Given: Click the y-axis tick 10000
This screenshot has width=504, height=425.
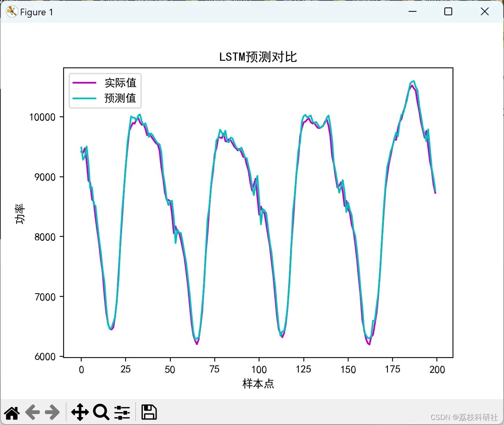Looking at the screenshot, I should [42, 117].
